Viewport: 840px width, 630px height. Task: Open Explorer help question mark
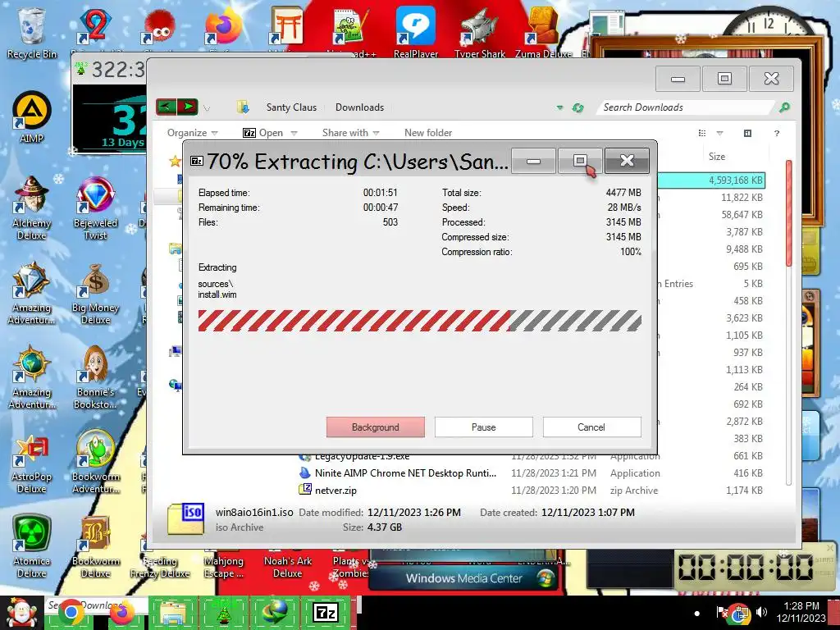(x=777, y=133)
